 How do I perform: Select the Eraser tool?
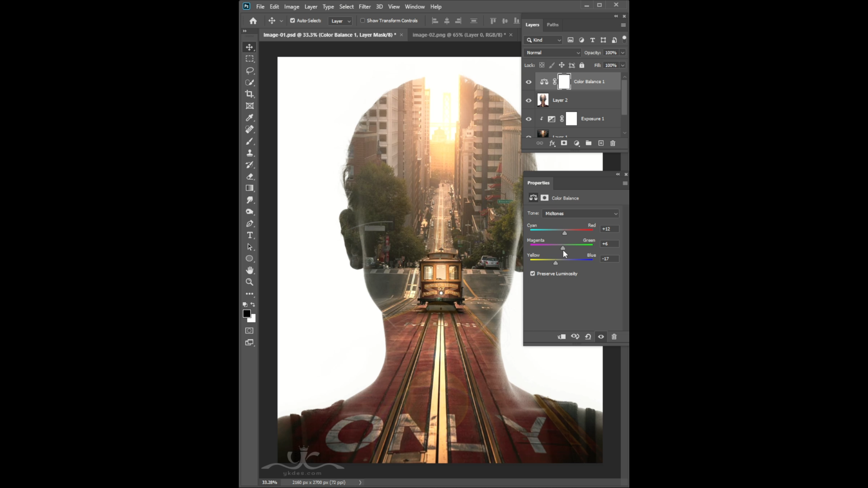[250, 176]
